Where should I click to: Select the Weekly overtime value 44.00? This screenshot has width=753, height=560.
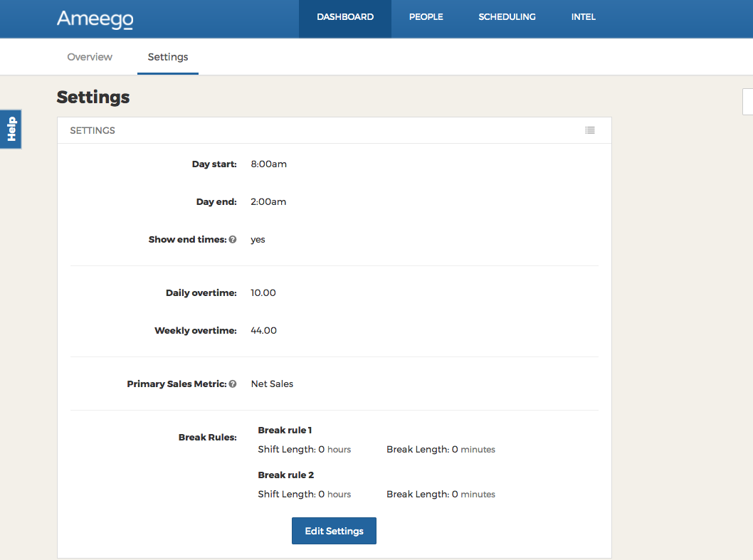pos(264,331)
